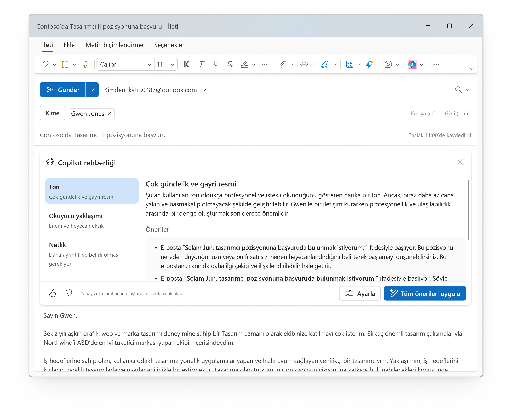Image resolution: width=512 pixels, height=420 pixels.
Task: Switch to the Ekle tab
Action: [69, 45]
